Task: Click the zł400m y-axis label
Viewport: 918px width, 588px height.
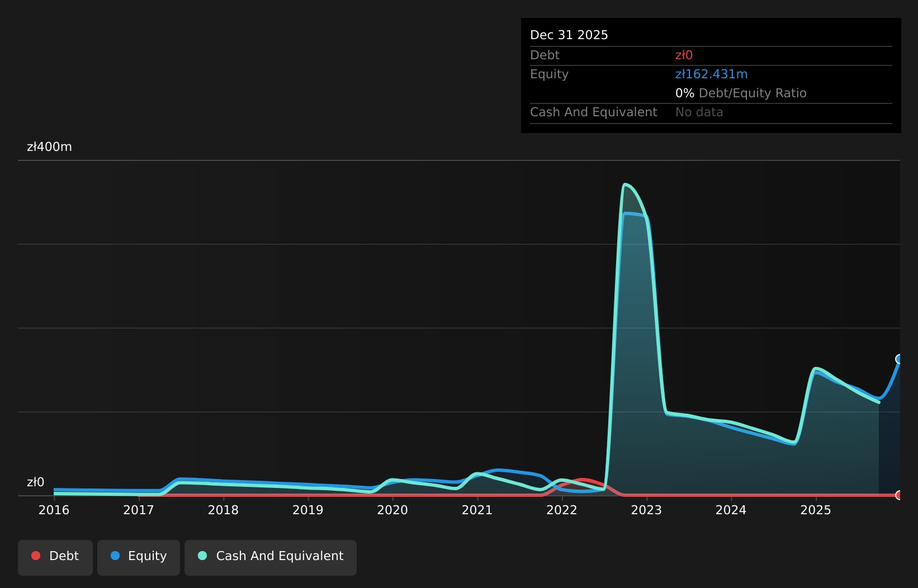Action: (x=49, y=147)
